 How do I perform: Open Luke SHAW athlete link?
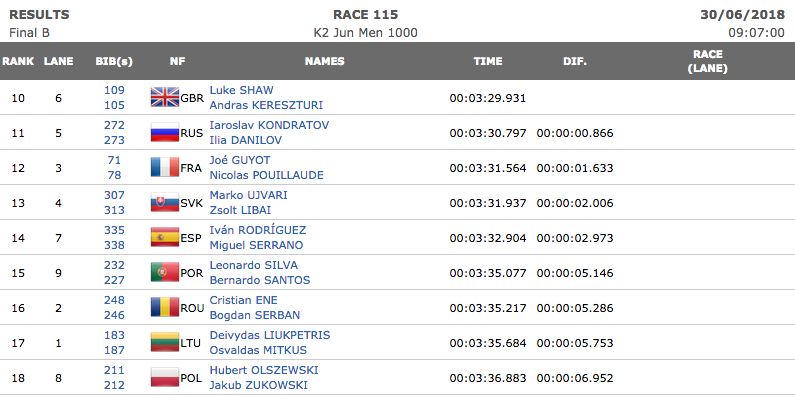(x=241, y=90)
